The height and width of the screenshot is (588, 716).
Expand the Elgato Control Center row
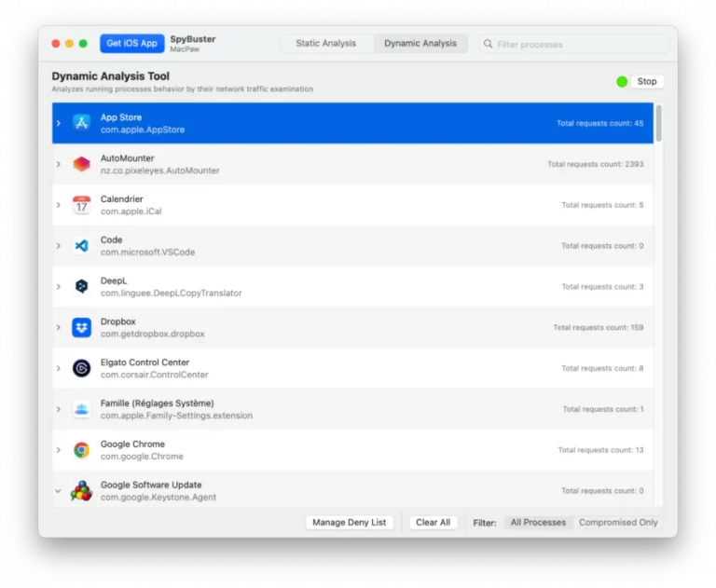tap(59, 368)
